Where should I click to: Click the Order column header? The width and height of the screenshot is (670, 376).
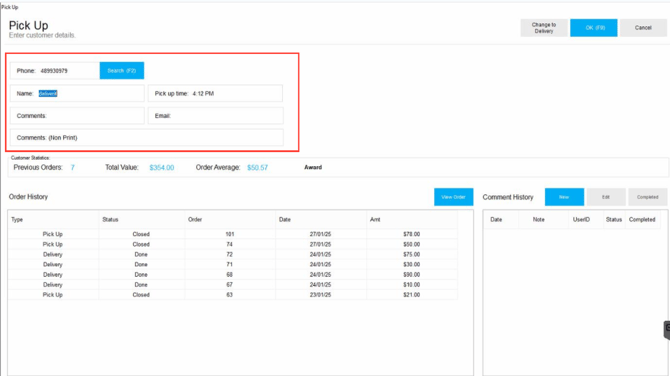coord(230,220)
